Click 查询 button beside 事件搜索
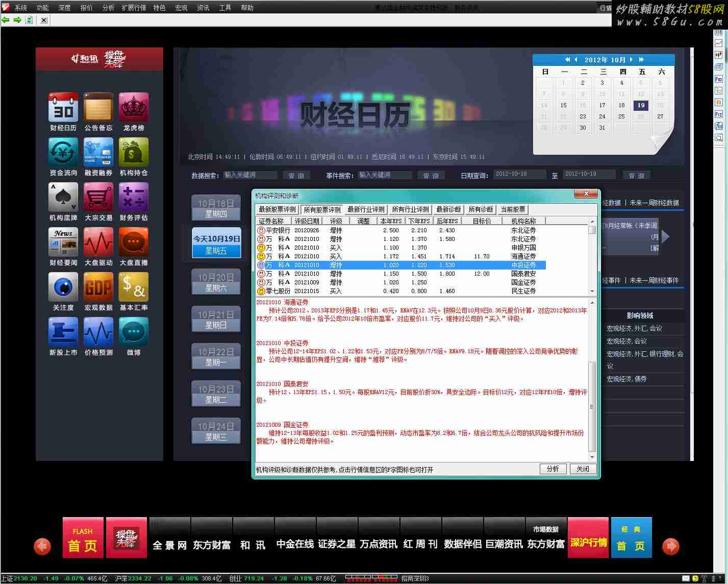The image size is (728, 584). 431,175
